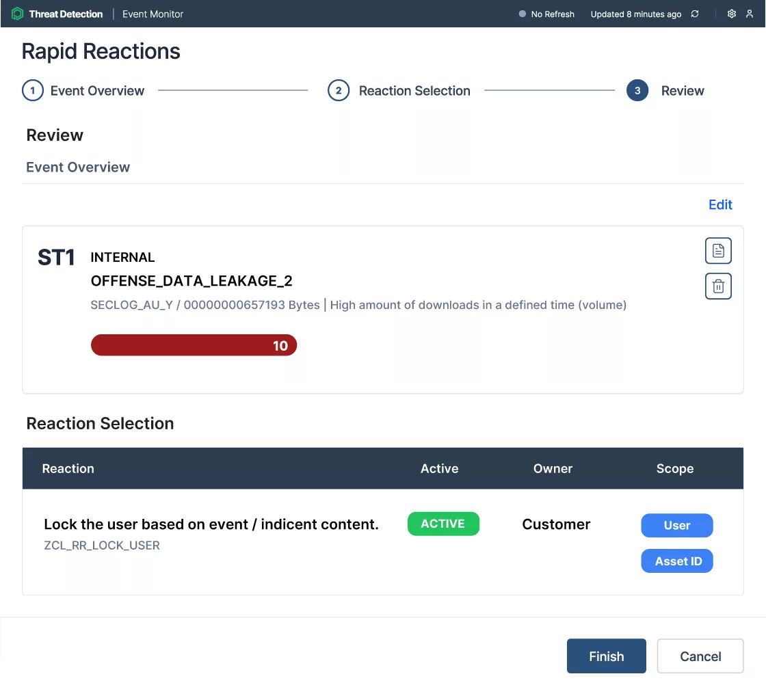Select the Asset ID scope tag
The image size is (766, 700).
[x=676, y=561]
